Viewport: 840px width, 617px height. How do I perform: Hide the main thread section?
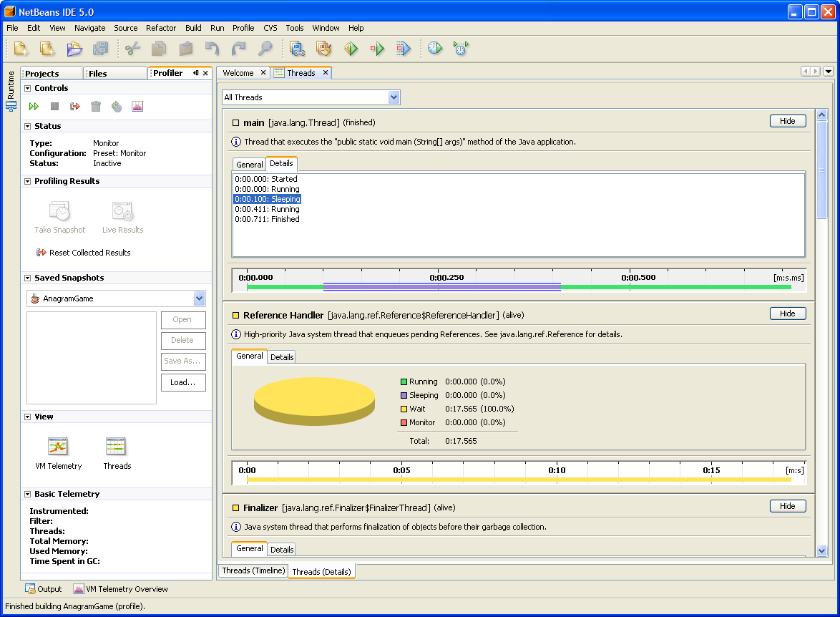pyautogui.click(x=788, y=121)
